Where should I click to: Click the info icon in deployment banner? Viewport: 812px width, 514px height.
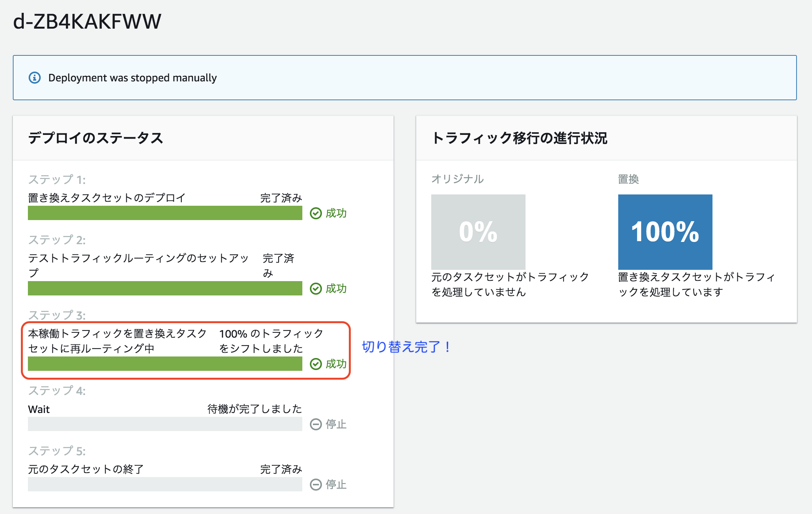pyautogui.click(x=35, y=78)
